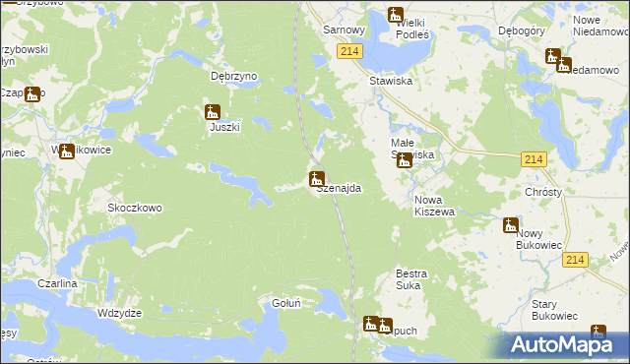Select the church icon beside Nowy Bukowiec
This screenshot has width=630, height=364.
pos(510,225)
